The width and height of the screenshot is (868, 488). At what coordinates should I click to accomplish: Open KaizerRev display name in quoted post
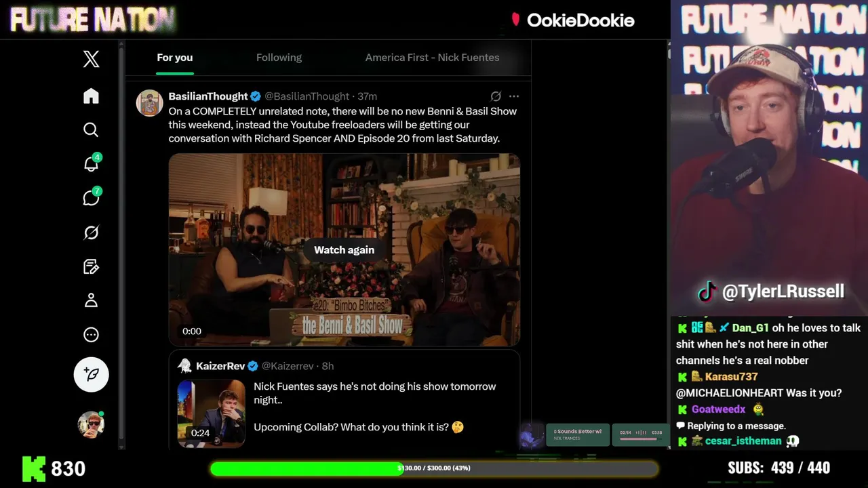pos(220,366)
